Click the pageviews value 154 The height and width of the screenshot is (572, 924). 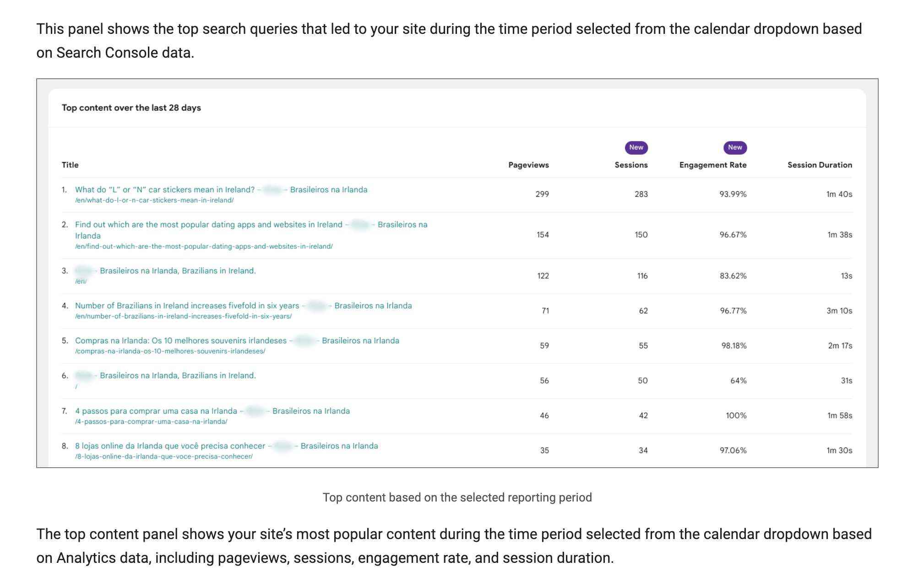click(x=543, y=235)
